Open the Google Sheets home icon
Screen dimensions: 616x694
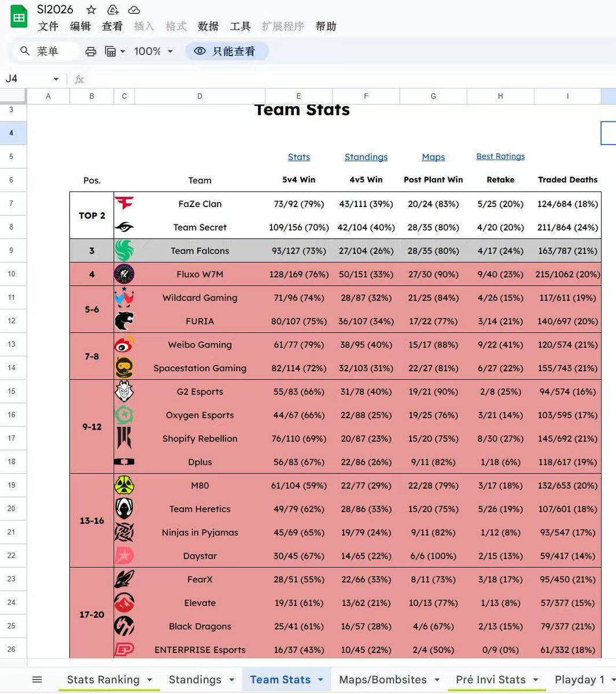click(x=19, y=17)
